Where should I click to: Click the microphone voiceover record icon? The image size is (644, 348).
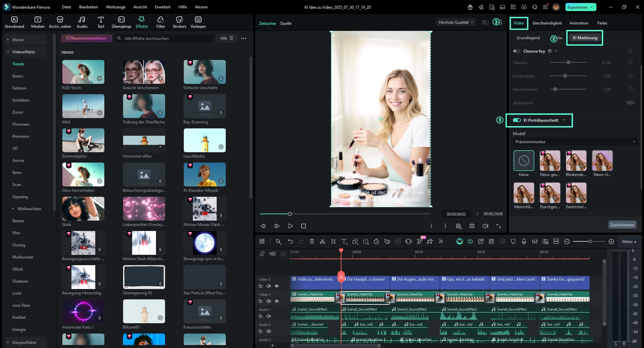524,241
